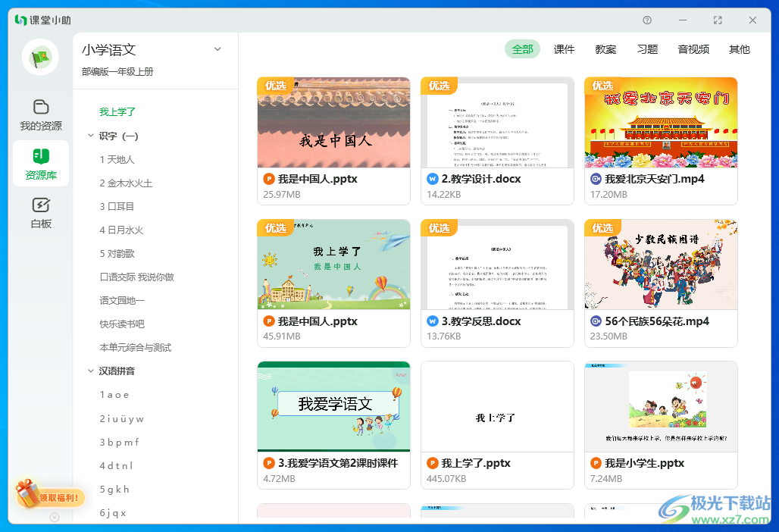Click the 我上学了.pptx file name
Viewport: 779px width, 532px height.
476,464
